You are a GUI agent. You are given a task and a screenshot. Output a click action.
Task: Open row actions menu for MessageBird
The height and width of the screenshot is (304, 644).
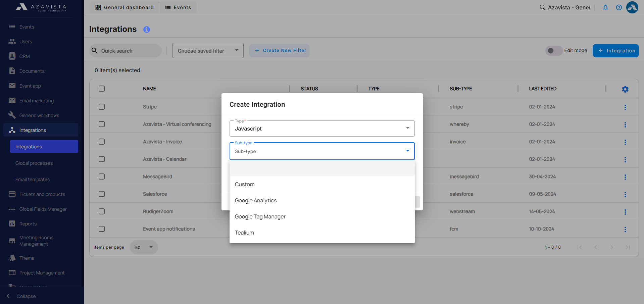(x=625, y=177)
